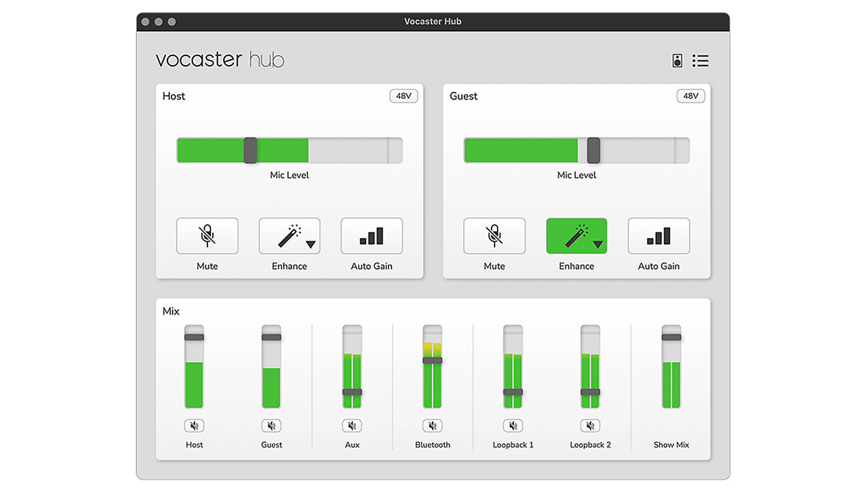The height and width of the screenshot is (488, 868).
Task: Enable Auto Gain on the Host channel
Action: tap(371, 236)
